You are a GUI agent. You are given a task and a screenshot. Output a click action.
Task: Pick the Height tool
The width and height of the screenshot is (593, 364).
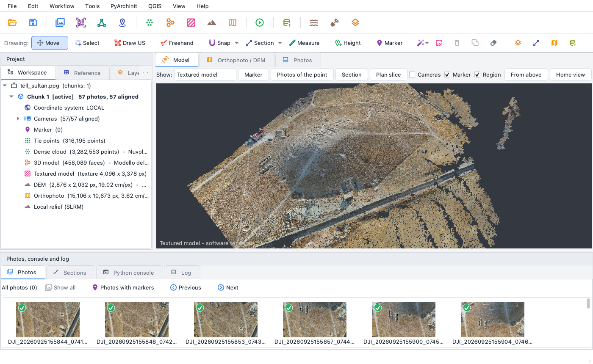tap(348, 43)
